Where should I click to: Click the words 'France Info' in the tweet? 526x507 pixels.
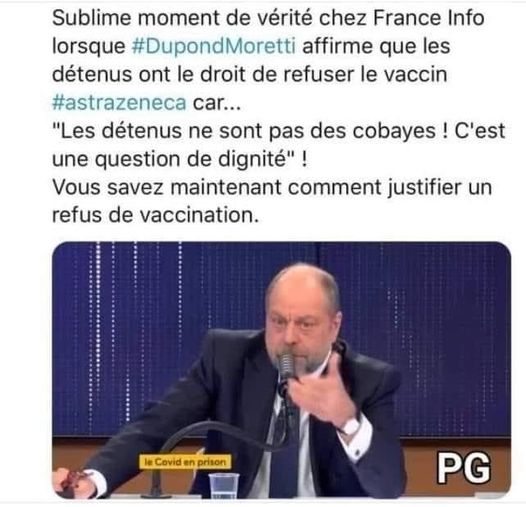(x=428, y=17)
